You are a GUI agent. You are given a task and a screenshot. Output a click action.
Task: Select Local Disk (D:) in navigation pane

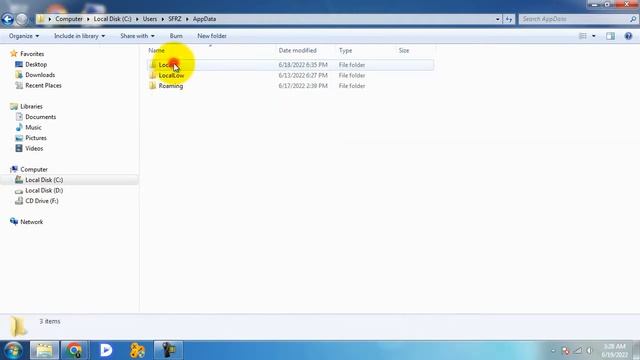(44, 191)
